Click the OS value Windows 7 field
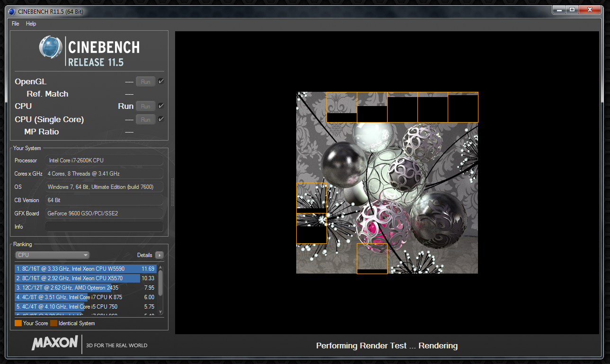 (x=104, y=187)
